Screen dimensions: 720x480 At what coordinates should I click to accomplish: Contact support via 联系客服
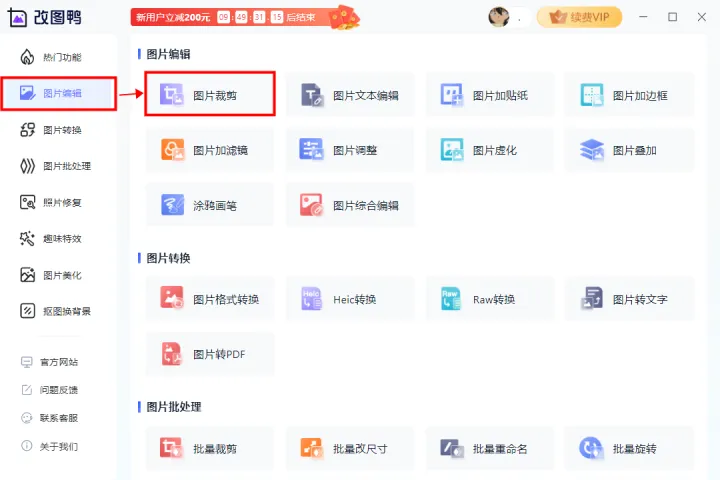tap(50, 418)
